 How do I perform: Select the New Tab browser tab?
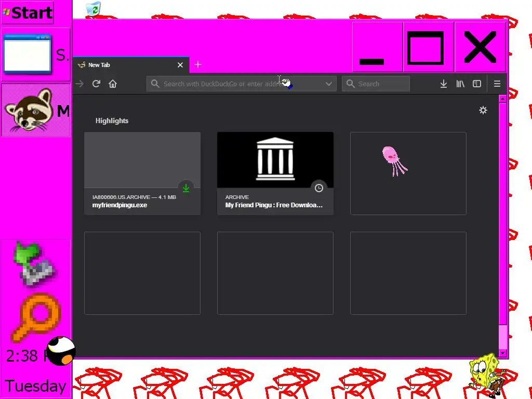click(130, 65)
